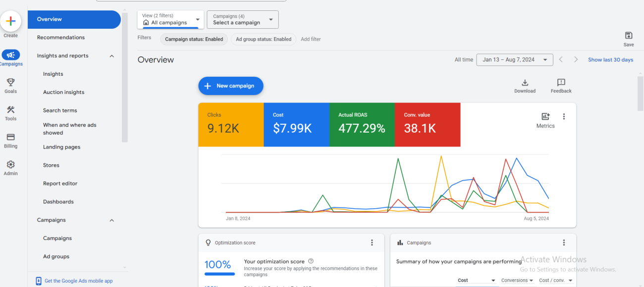The width and height of the screenshot is (644, 287).
Task: Open the Metrics chart icon
Action: pyautogui.click(x=545, y=117)
